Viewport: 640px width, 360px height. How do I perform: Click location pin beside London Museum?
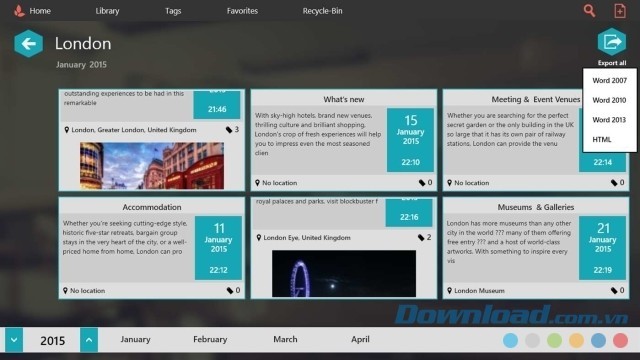tap(449, 291)
